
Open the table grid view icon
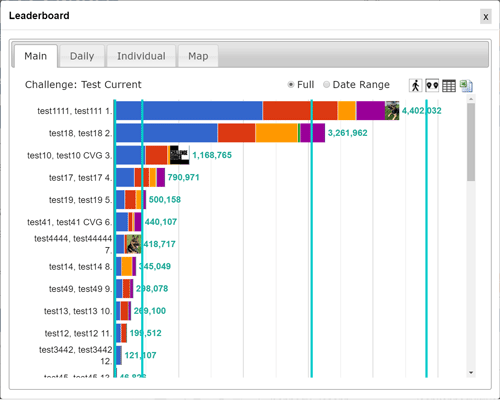(x=449, y=86)
